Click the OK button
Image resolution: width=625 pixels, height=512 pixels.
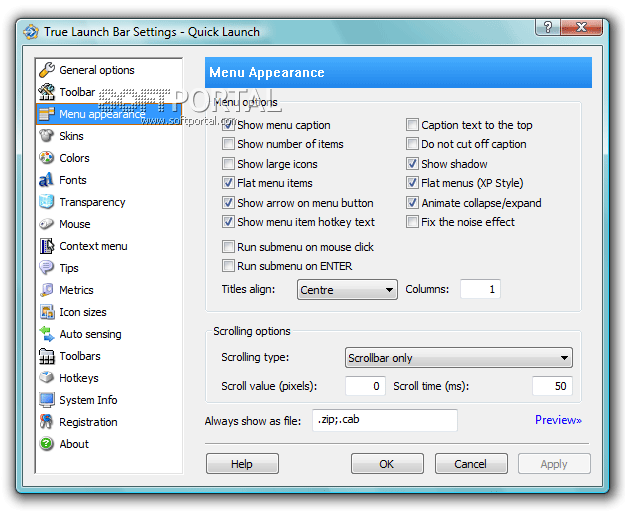coord(387,464)
